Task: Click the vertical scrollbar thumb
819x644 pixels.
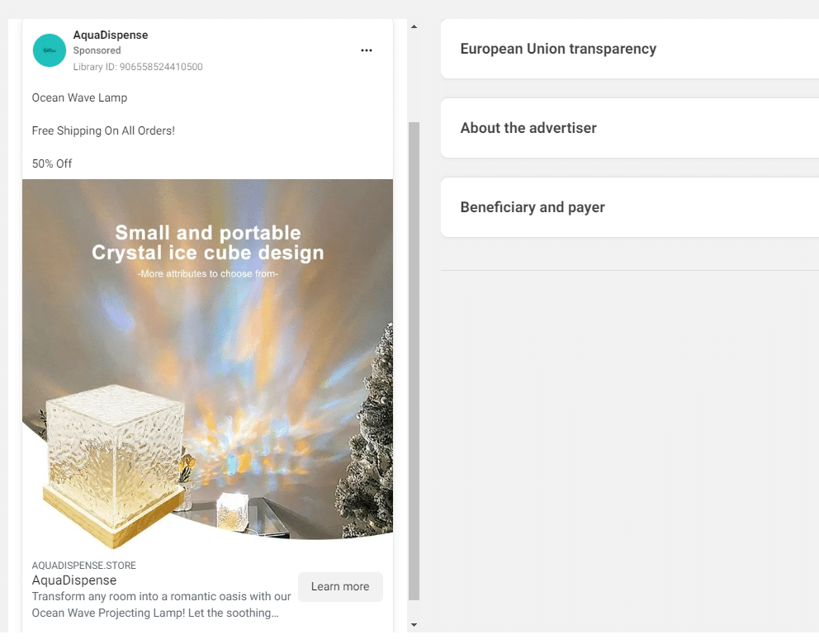Action: click(x=414, y=359)
